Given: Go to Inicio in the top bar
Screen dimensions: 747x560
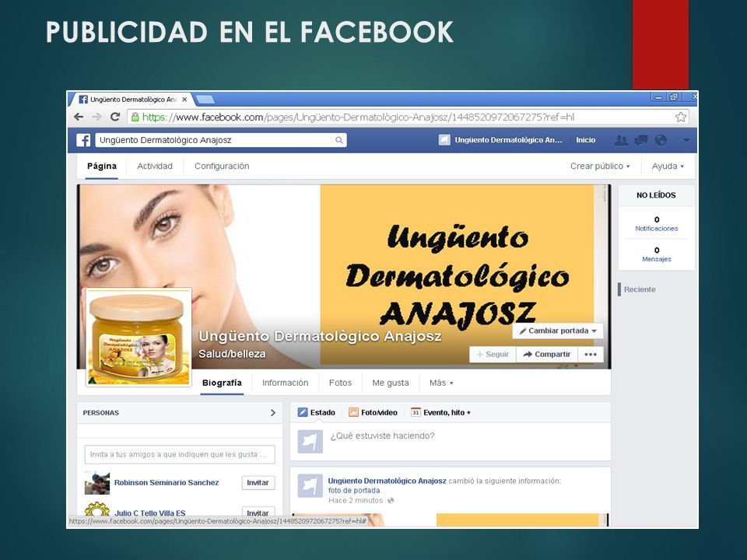Looking at the screenshot, I should (585, 140).
